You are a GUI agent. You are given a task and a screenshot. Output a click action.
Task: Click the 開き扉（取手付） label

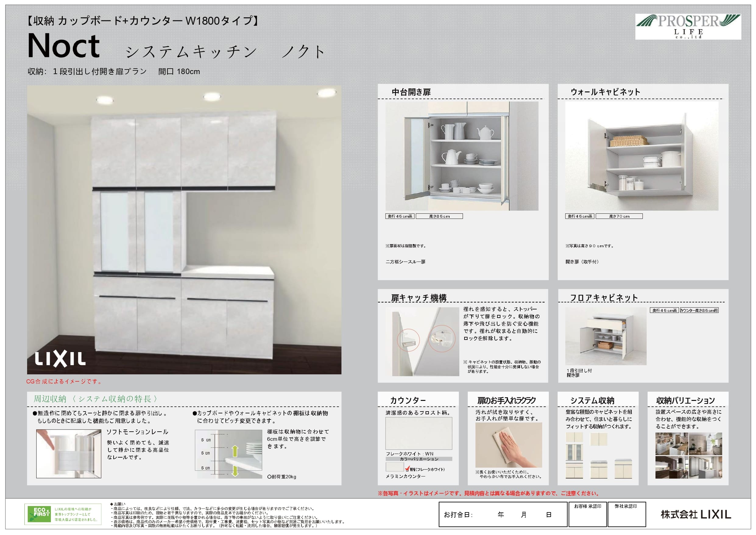coord(583,262)
